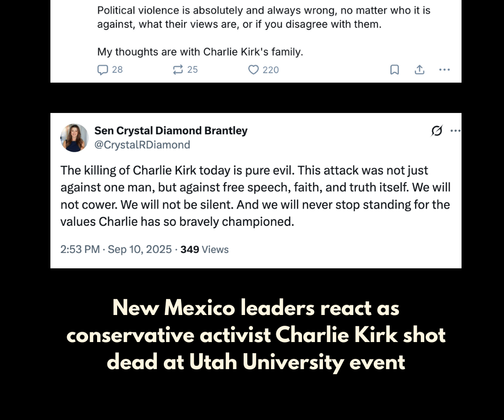Click the repost count of 25
This screenshot has width=504, height=420.
pos(192,70)
